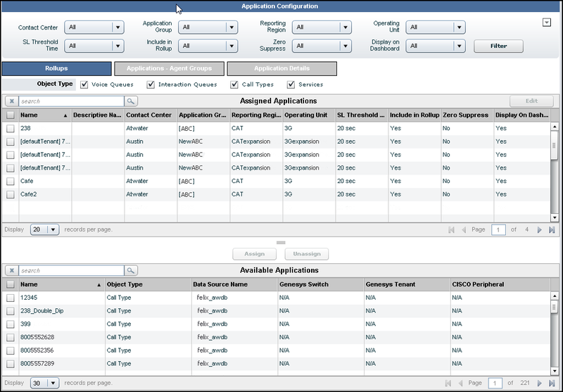The width and height of the screenshot is (563, 392).
Task: Open the Zero Suppress dropdown
Action: (322, 46)
